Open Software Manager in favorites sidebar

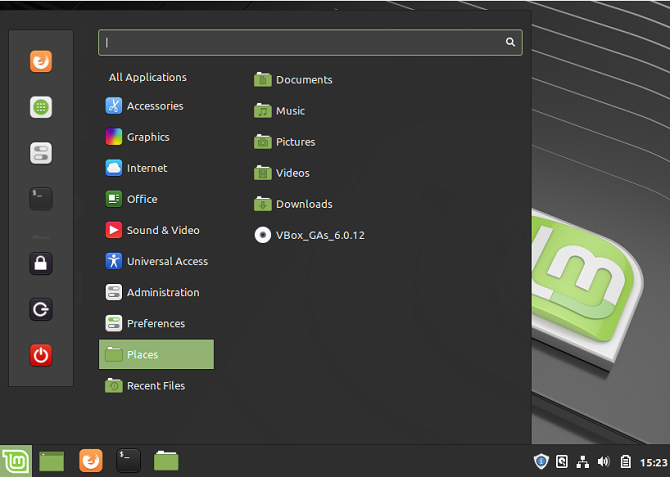[41, 107]
